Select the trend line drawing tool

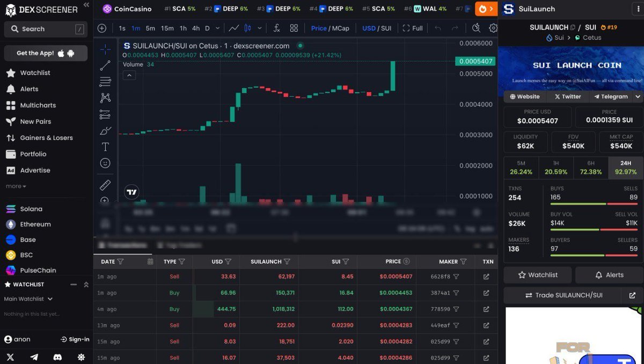[105, 65]
